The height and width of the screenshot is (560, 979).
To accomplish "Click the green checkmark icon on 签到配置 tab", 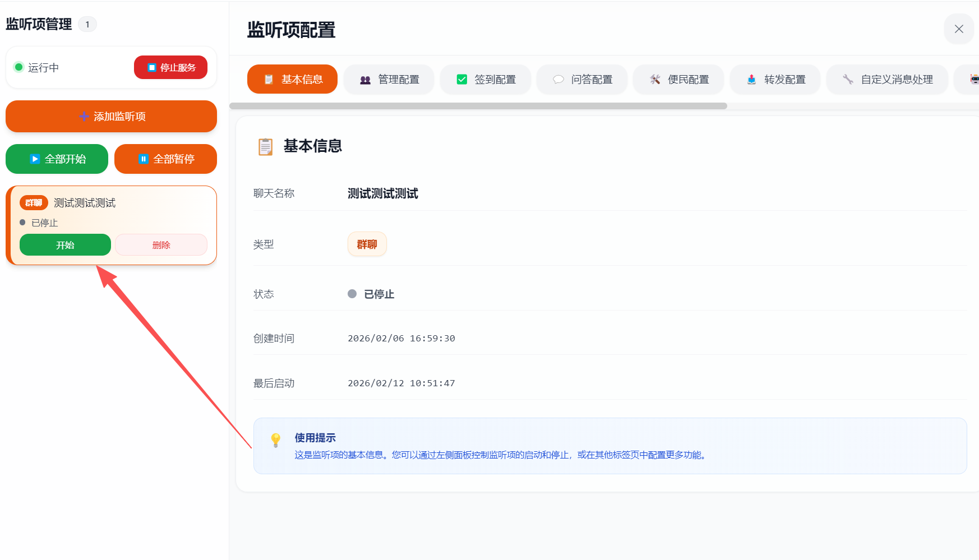I will point(462,79).
